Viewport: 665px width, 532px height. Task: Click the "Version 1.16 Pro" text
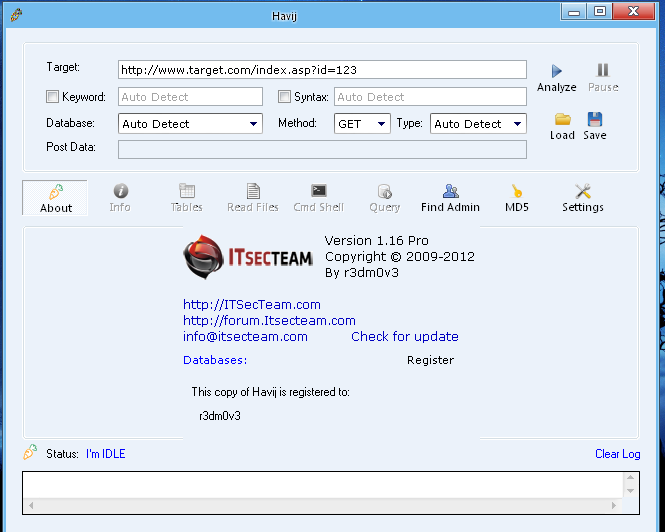377,241
